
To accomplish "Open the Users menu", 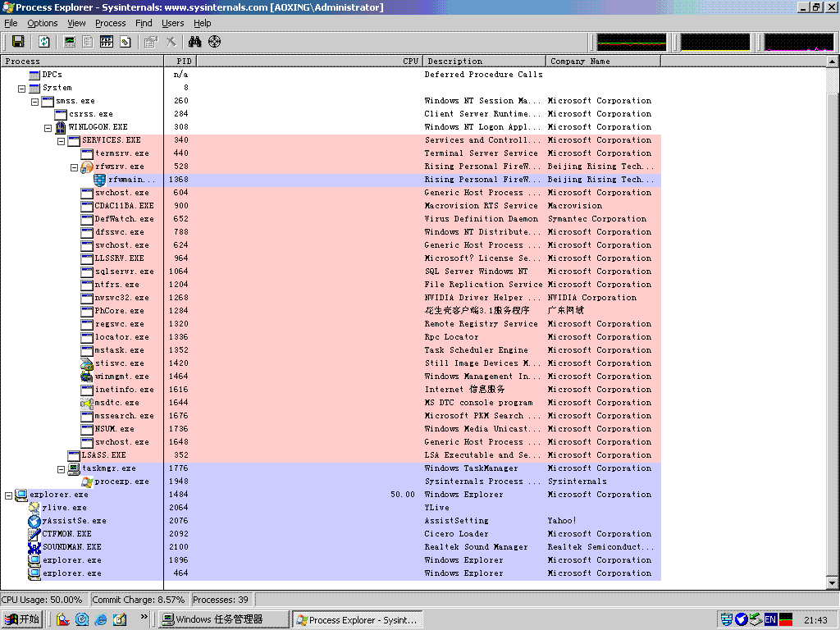I will coord(172,23).
